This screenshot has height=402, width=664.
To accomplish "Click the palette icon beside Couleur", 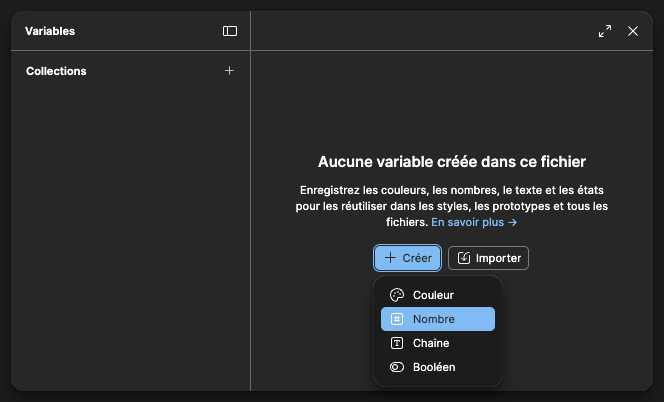I will 397,295.
